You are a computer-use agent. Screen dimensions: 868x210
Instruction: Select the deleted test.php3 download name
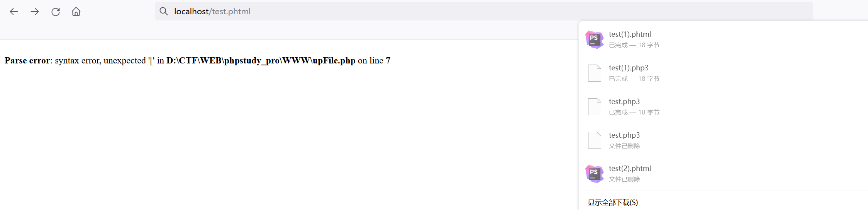(624, 135)
